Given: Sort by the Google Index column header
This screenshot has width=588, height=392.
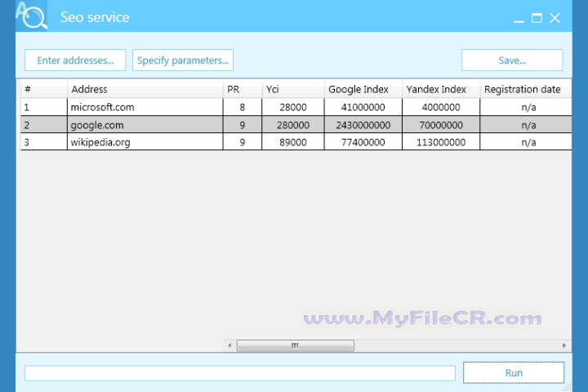Looking at the screenshot, I should click(363, 89).
